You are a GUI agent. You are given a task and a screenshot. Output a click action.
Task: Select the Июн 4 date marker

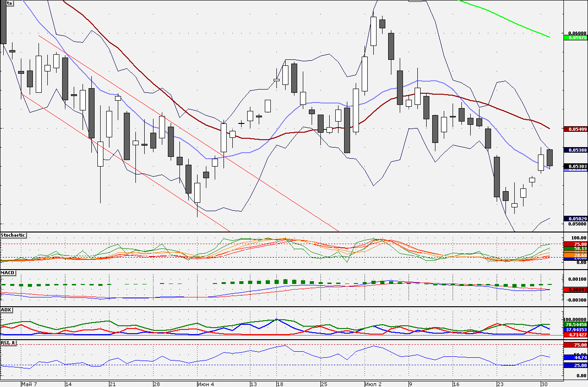(x=205, y=384)
